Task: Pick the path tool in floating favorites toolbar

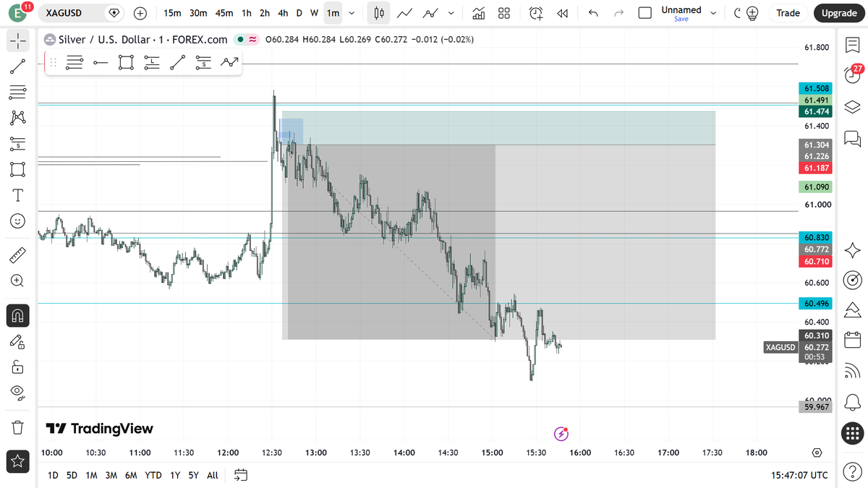Action: point(229,63)
